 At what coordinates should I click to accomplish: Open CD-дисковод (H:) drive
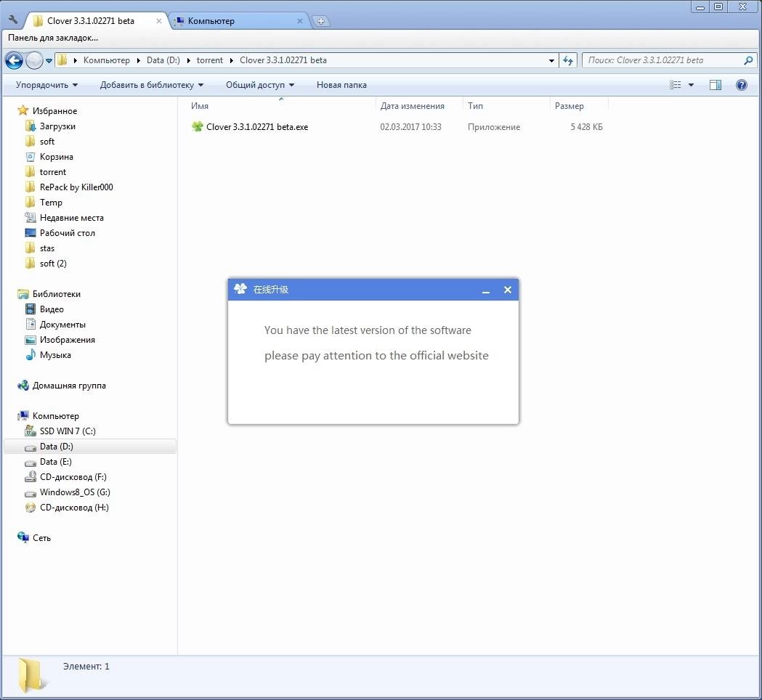point(74,507)
